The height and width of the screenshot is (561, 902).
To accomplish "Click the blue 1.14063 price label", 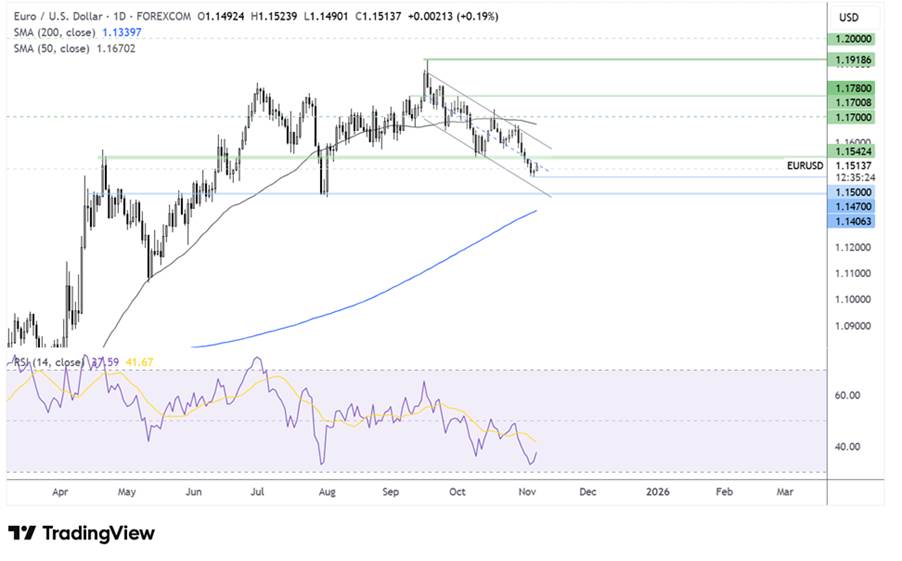I will click(x=851, y=221).
